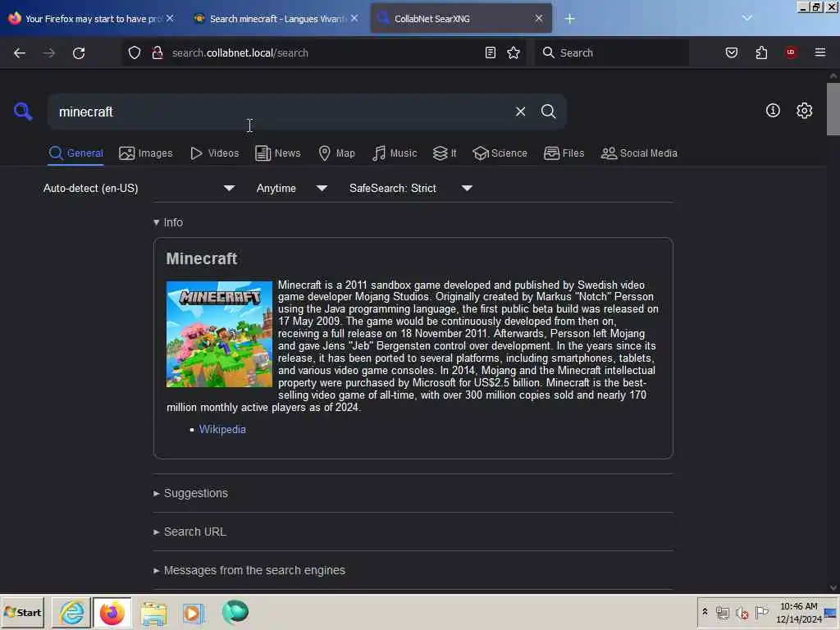Select the Files search category
This screenshot has width=840, height=630.
pos(564,153)
